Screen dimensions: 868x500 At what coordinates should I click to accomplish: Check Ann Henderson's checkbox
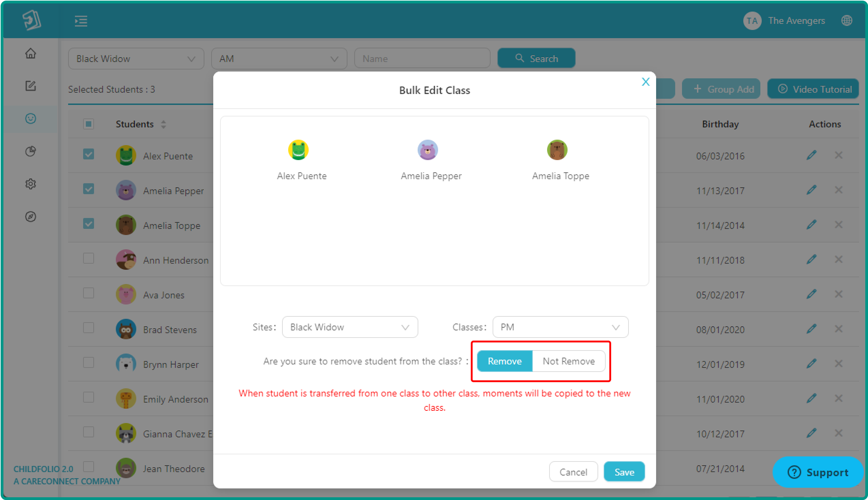[x=89, y=258]
